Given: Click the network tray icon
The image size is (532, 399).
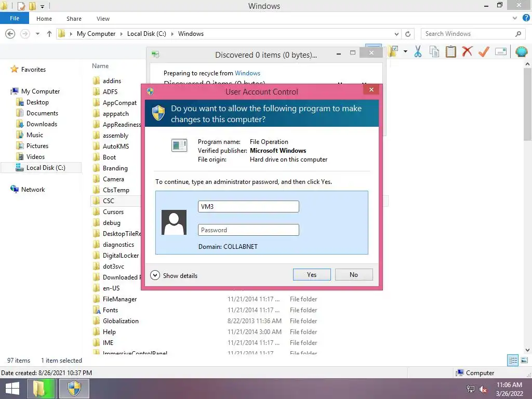Looking at the screenshot, I should click(x=470, y=389).
